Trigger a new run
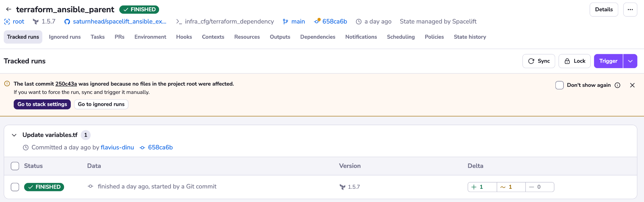 608,61
